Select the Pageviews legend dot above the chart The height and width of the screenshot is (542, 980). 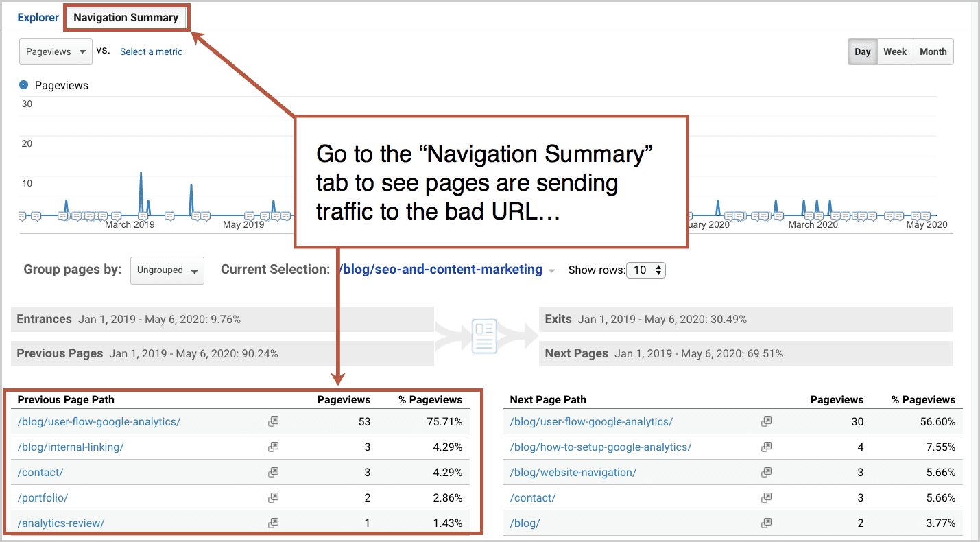(x=25, y=84)
